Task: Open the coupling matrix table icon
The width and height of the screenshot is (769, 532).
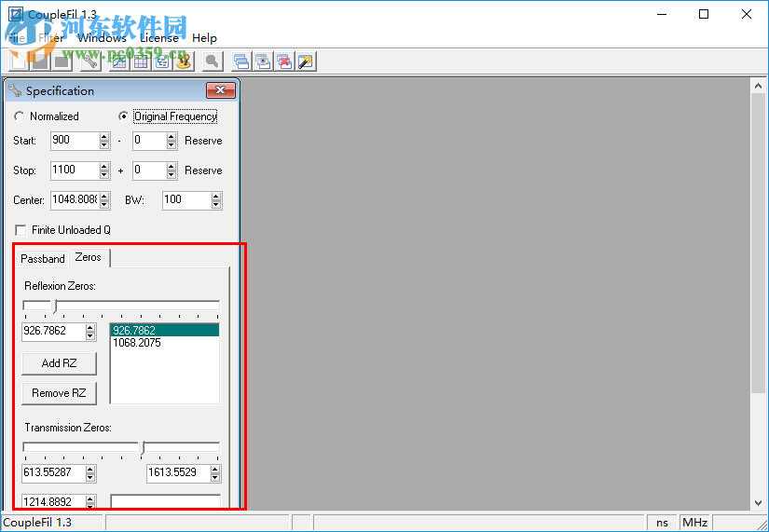Action: 141,61
